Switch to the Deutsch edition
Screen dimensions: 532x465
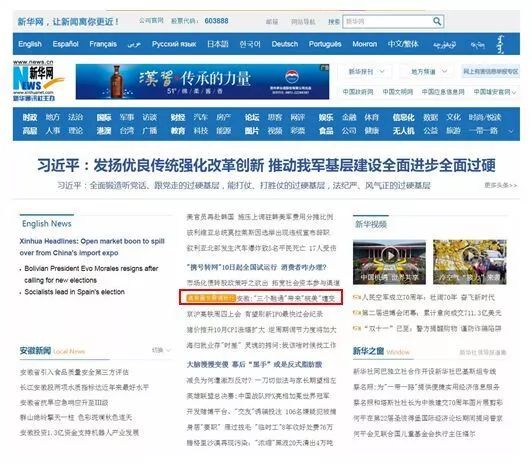(x=285, y=44)
